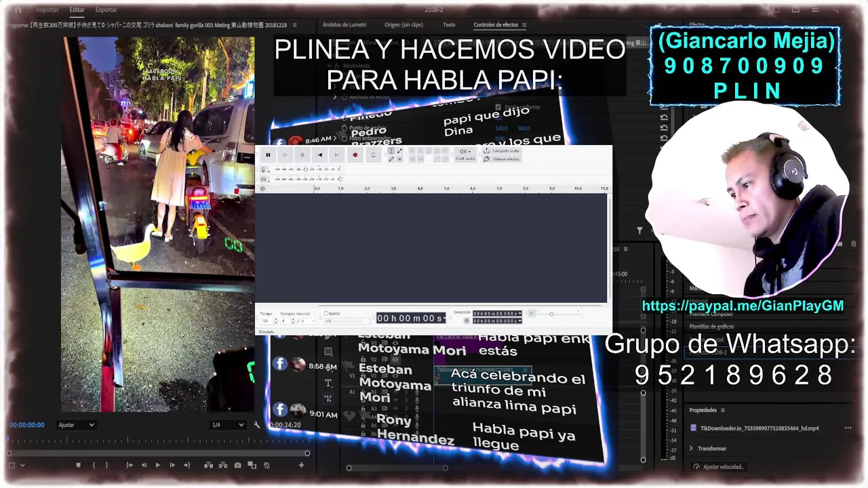Viewport: 868px width, 488px height.
Task: Click the Ajustar velocidad button
Action: point(719,466)
